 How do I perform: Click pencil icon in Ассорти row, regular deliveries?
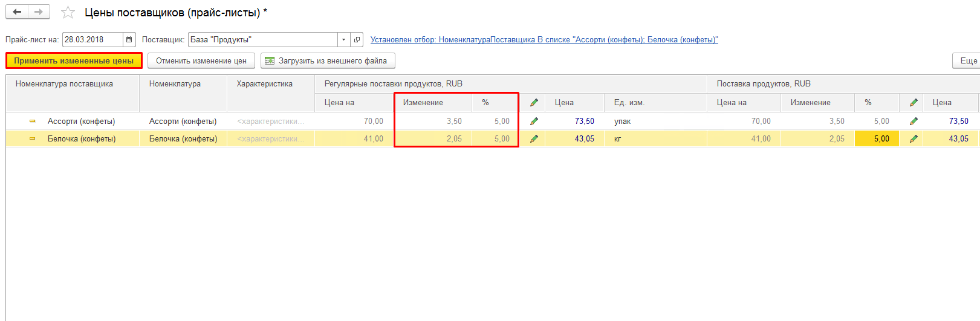click(534, 122)
